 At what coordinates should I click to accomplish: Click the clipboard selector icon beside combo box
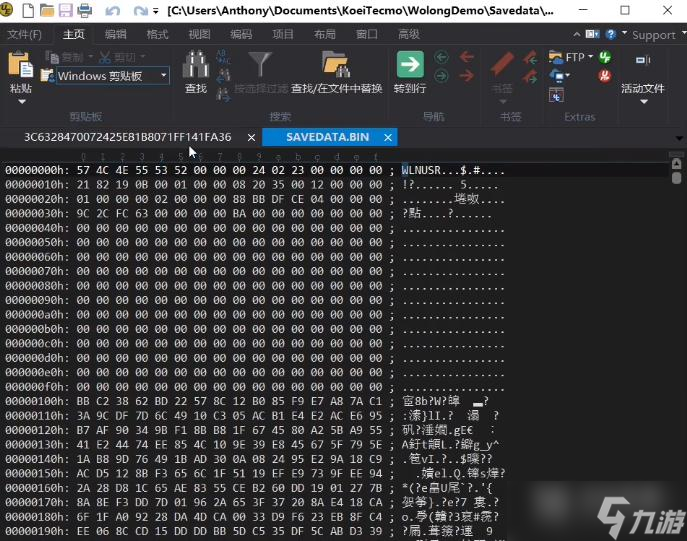pos(47,75)
